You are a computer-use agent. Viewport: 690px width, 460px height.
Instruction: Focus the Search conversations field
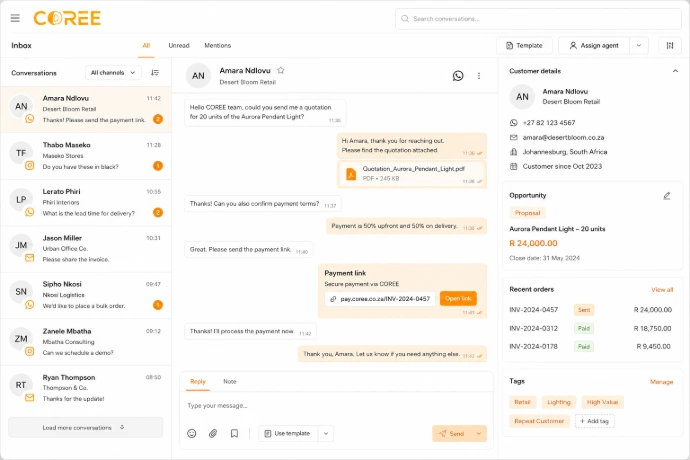pos(538,18)
